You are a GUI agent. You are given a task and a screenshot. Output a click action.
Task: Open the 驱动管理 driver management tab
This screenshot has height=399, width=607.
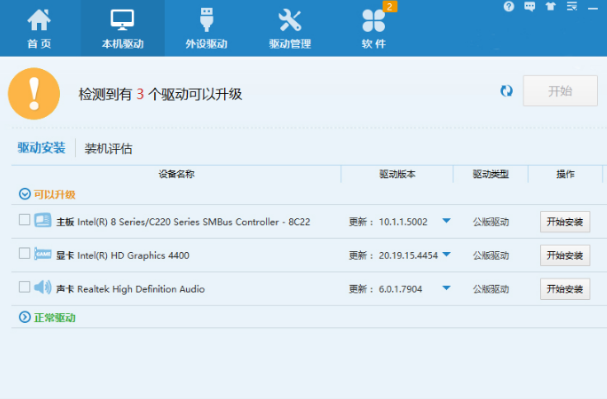(290, 29)
